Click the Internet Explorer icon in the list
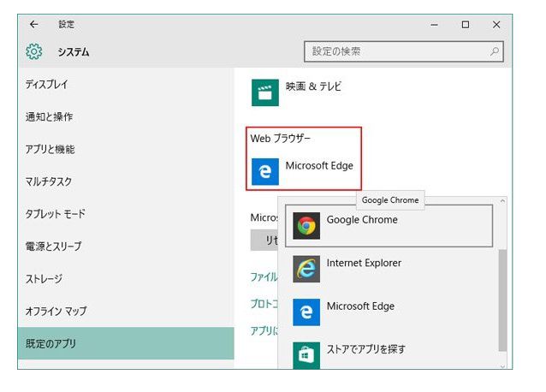546x392 pixels. [306, 269]
